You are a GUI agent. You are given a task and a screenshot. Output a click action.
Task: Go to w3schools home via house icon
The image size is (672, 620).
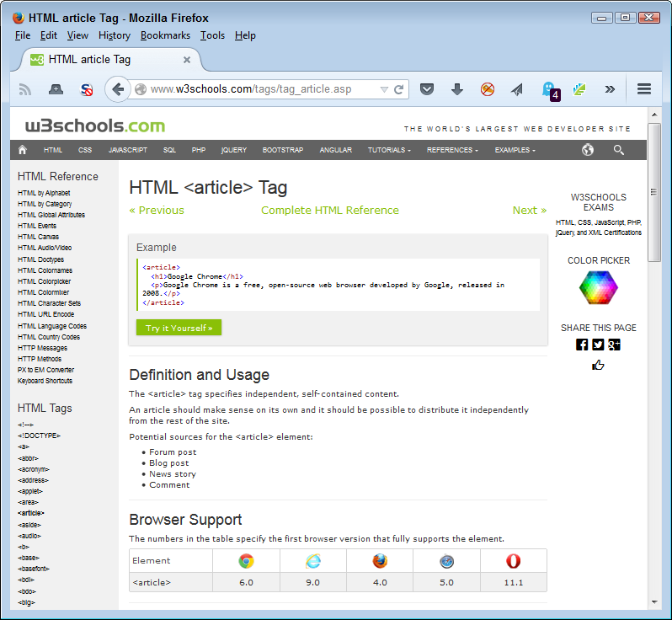pos(22,150)
